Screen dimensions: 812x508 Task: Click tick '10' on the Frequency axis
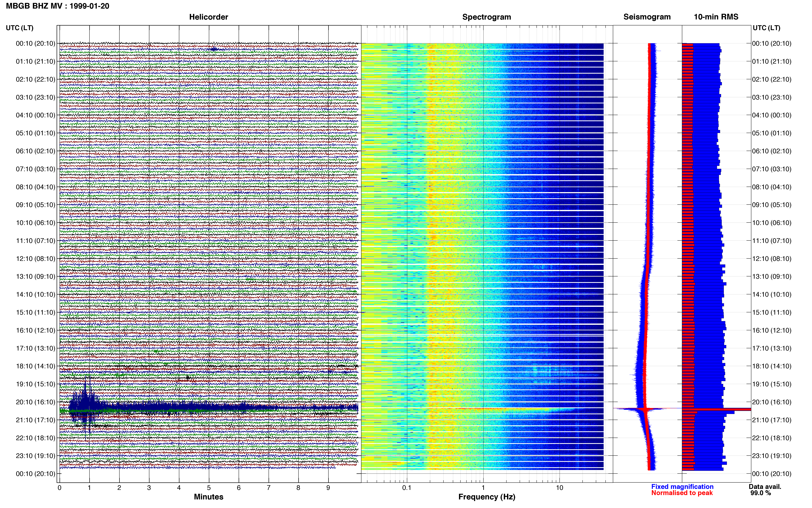[x=559, y=488]
